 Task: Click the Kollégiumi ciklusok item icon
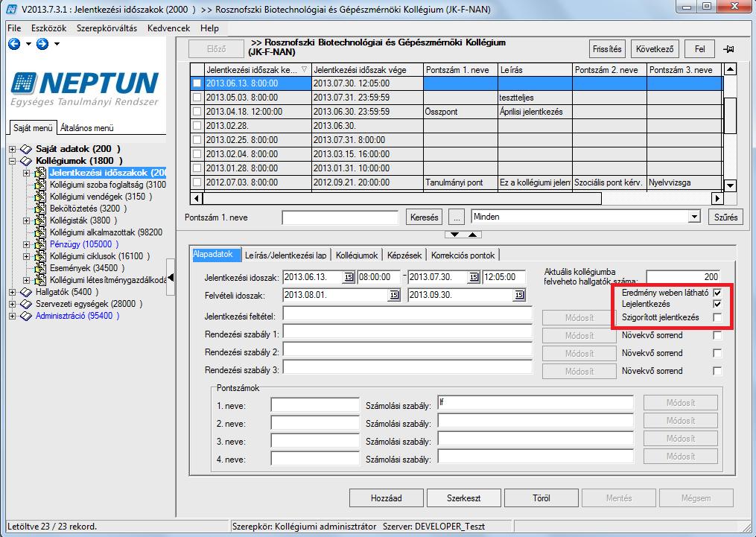coord(40,256)
